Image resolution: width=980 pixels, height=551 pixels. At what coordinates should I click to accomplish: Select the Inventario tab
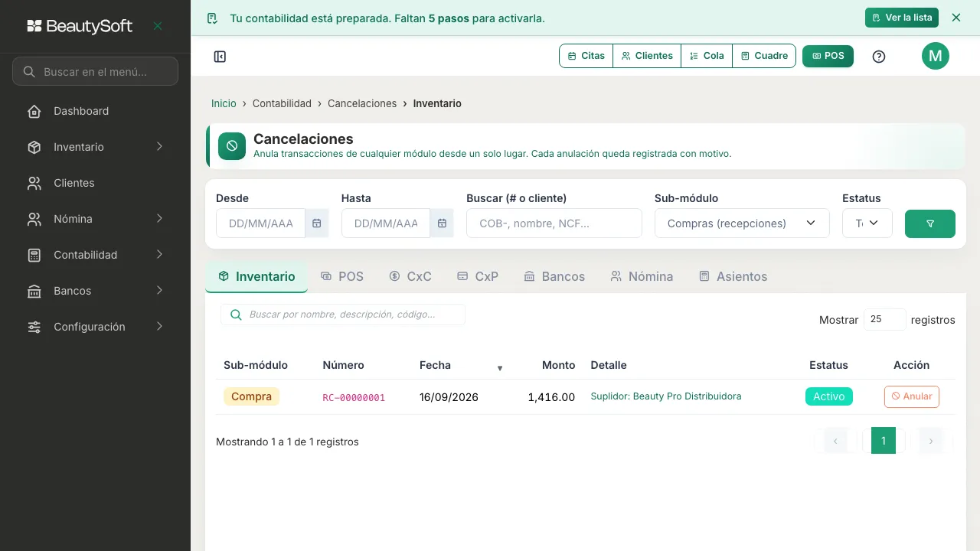[x=256, y=277]
